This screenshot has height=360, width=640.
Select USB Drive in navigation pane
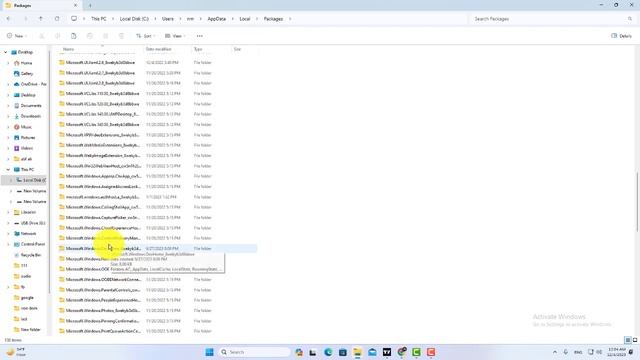33,223
